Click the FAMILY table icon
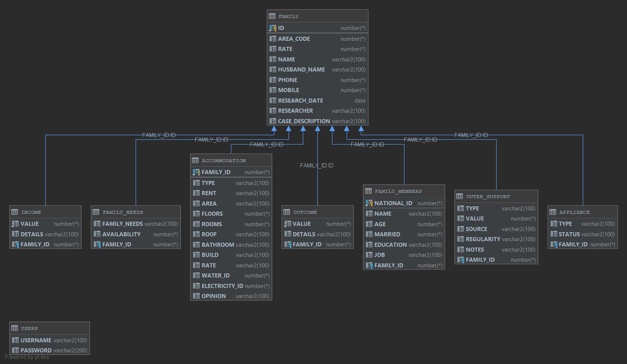This screenshot has width=627, height=364. pos(272,16)
